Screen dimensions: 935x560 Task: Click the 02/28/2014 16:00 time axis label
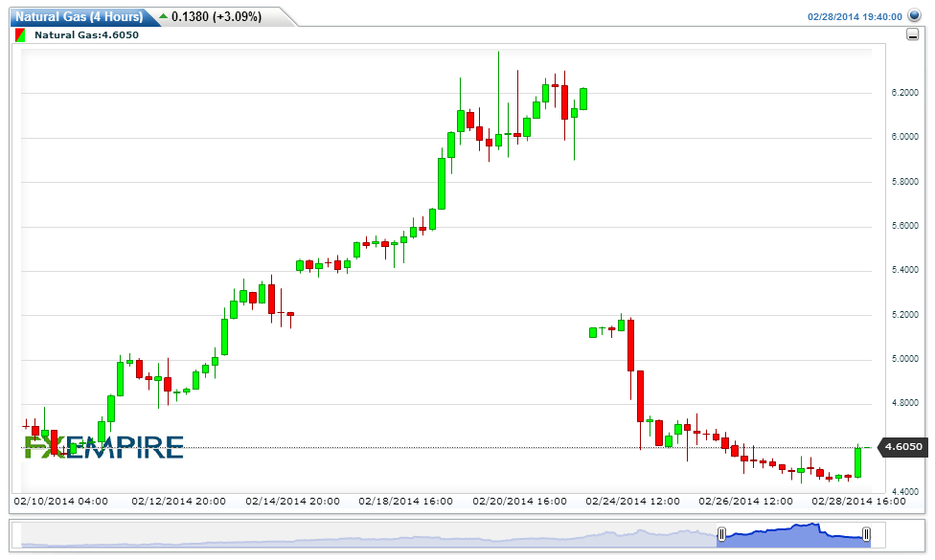coord(859,501)
